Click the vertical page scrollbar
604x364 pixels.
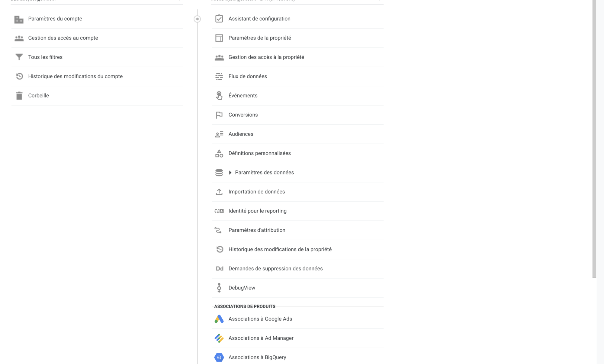point(594,139)
